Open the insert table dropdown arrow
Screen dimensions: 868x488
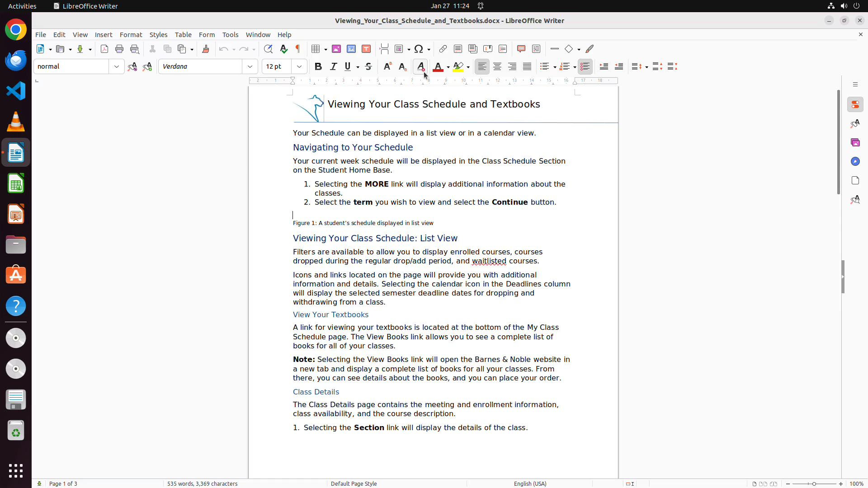point(325,49)
